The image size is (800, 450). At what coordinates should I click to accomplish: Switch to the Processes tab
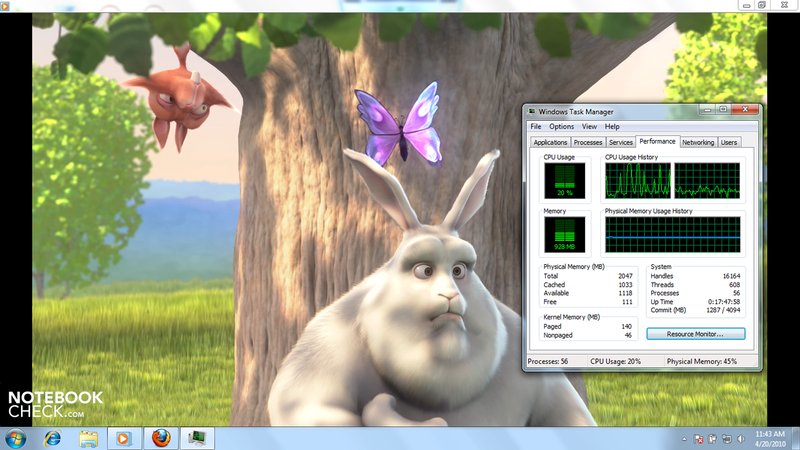(x=588, y=142)
